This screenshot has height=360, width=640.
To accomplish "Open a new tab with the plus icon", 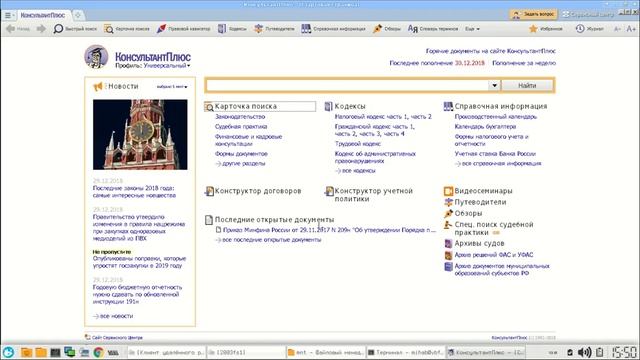I will (x=78, y=15).
